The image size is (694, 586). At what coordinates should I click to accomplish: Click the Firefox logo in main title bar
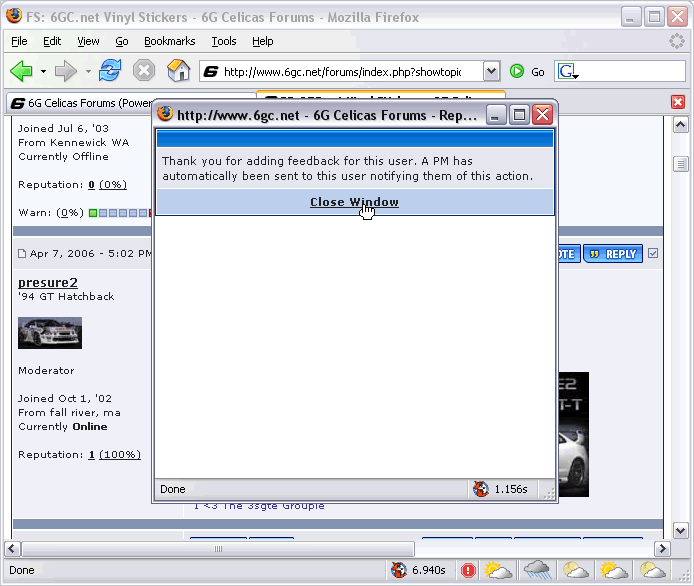(14, 15)
